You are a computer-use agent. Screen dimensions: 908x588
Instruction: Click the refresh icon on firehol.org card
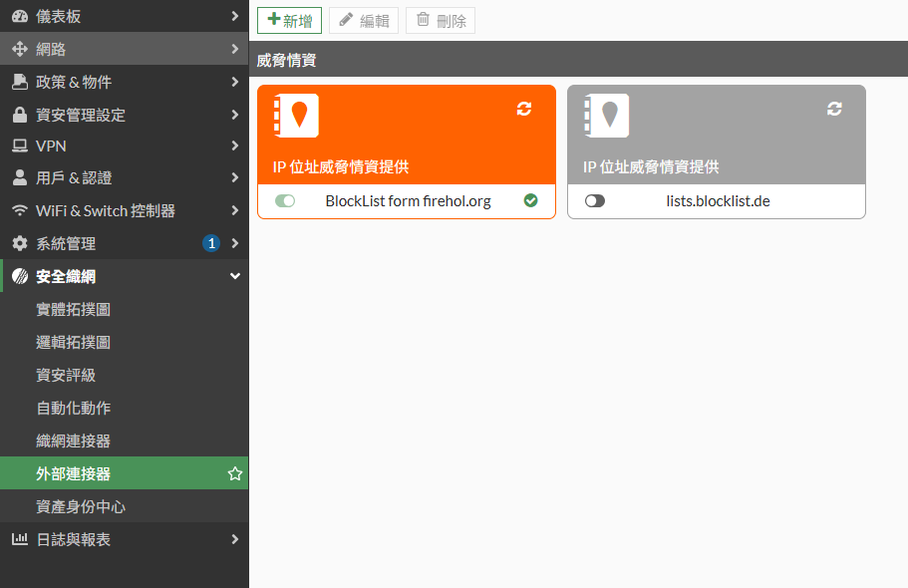point(524,109)
